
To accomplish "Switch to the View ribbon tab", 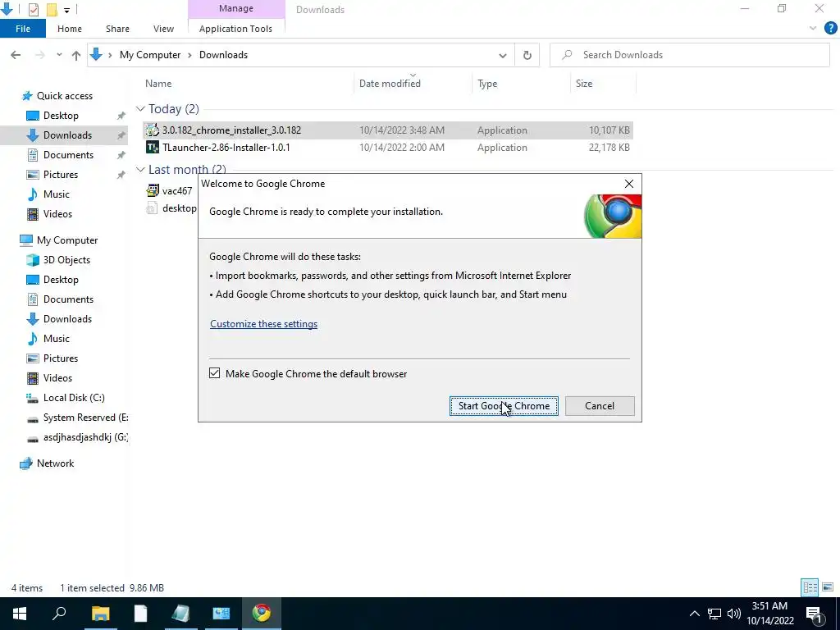I will click(163, 29).
